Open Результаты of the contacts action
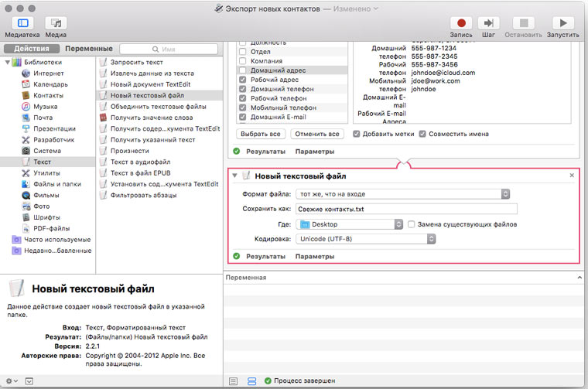The image size is (588, 389). pyautogui.click(x=265, y=152)
